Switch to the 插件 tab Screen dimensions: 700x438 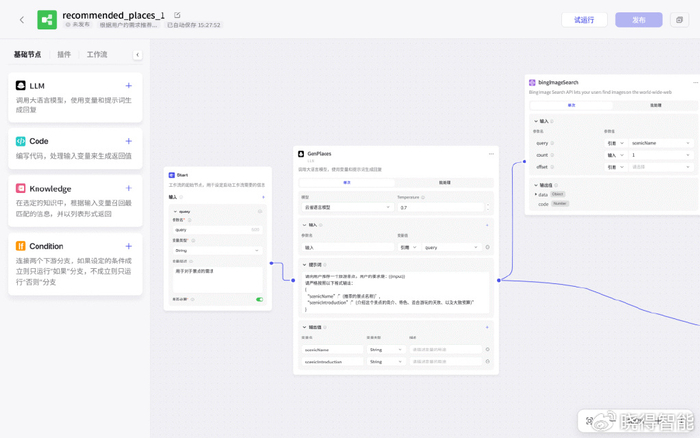[64, 55]
